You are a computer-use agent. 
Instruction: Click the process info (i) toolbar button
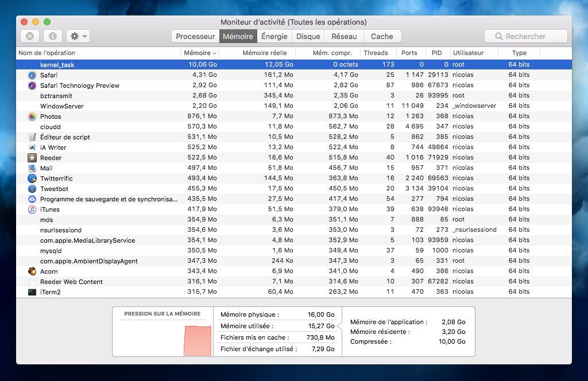pos(53,36)
